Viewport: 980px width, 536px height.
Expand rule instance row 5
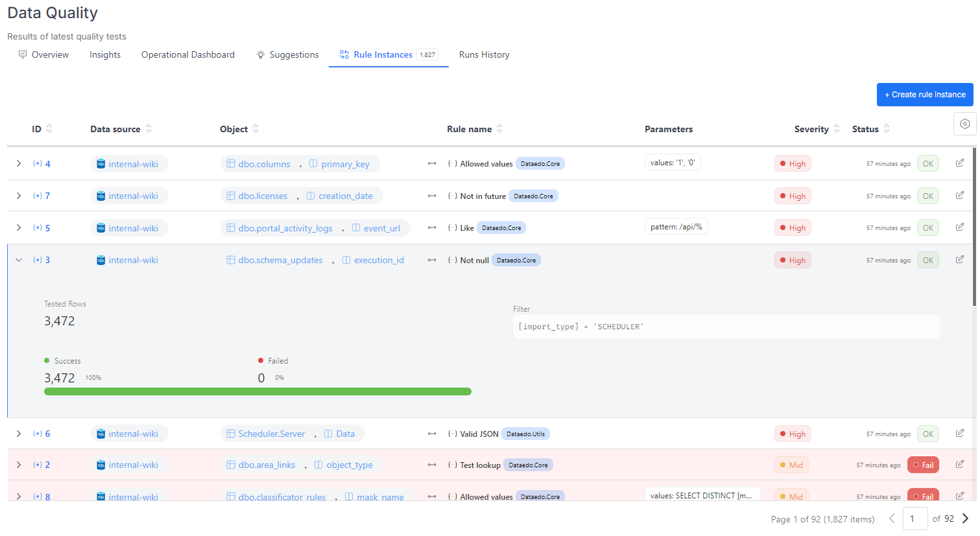coord(19,227)
